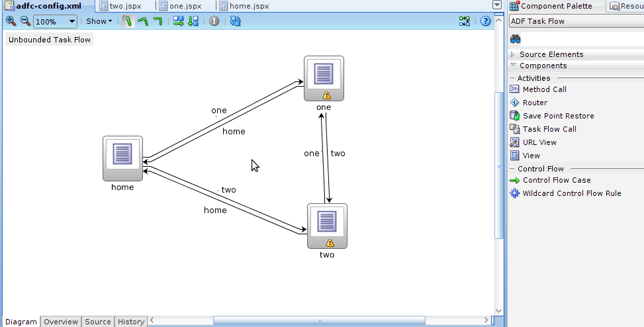Pick the Method Call activity
The width and height of the screenshot is (644, 327).
[544, 89]
